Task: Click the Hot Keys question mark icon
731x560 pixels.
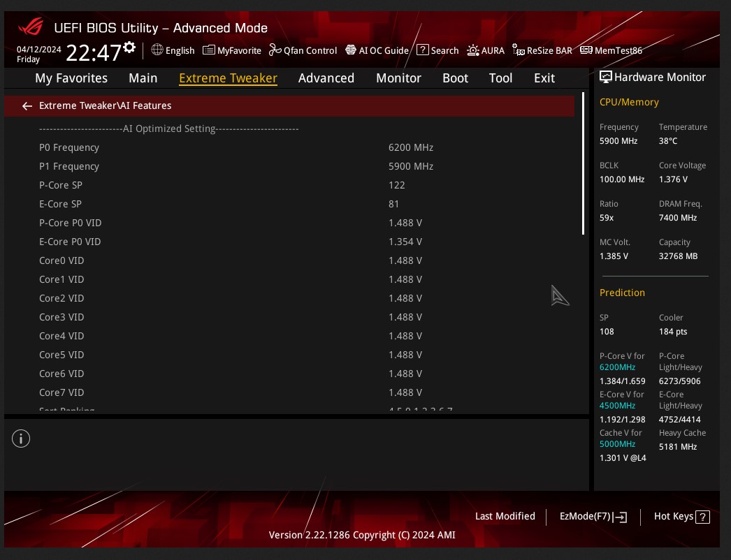Action: 702,517
